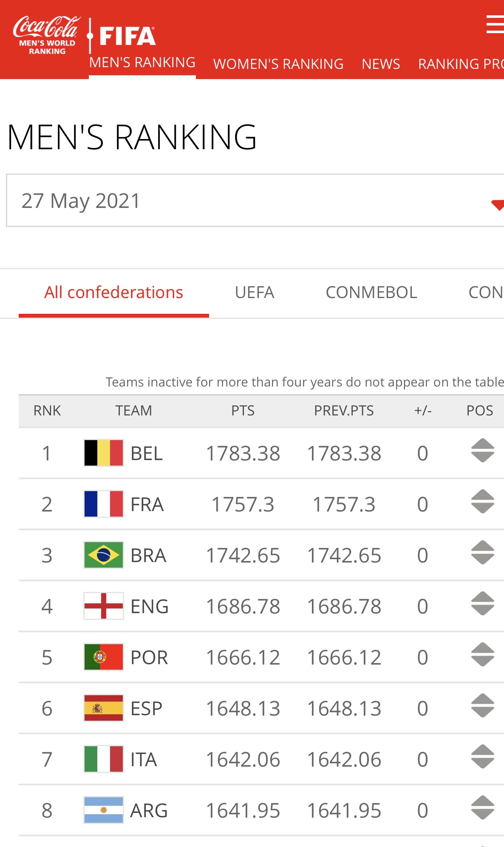This screenshot has width=504, height=847.
Task: Click England's position change arrows icon
Action: click(x=482, y=604)
